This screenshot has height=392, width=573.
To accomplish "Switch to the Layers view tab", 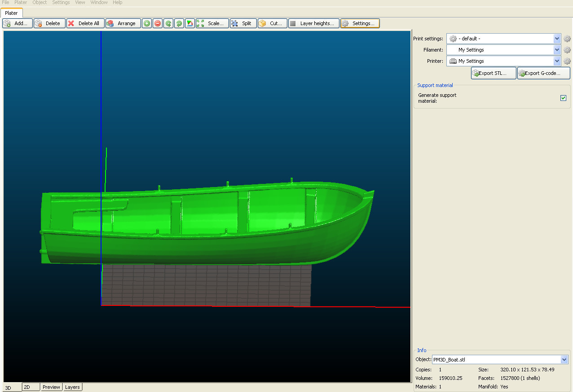I will (x=72, y=387).
